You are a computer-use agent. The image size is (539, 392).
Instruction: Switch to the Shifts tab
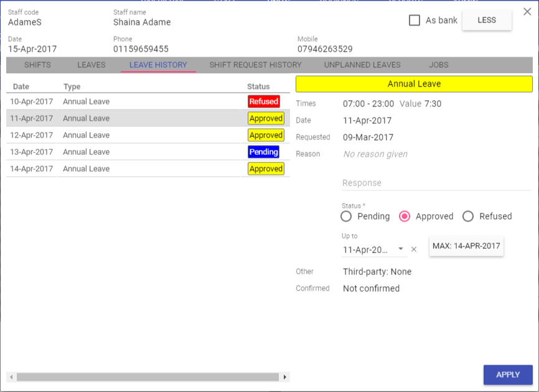37,65
